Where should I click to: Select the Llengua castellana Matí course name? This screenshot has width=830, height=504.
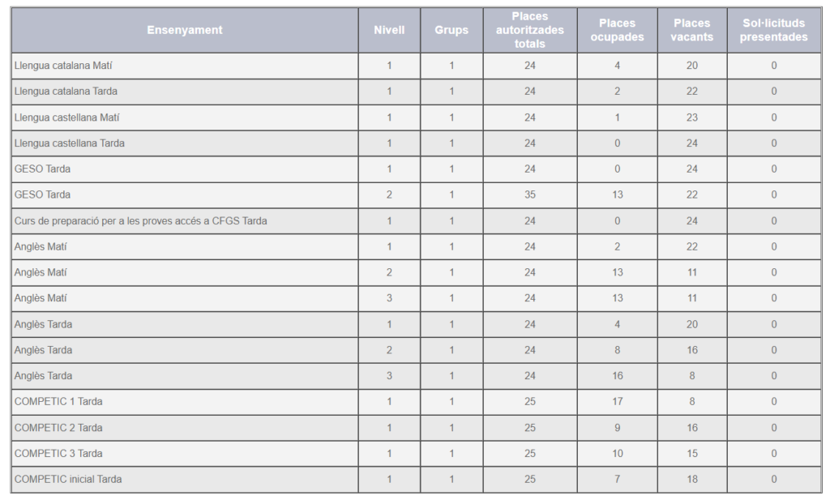(x=67, y=117)
